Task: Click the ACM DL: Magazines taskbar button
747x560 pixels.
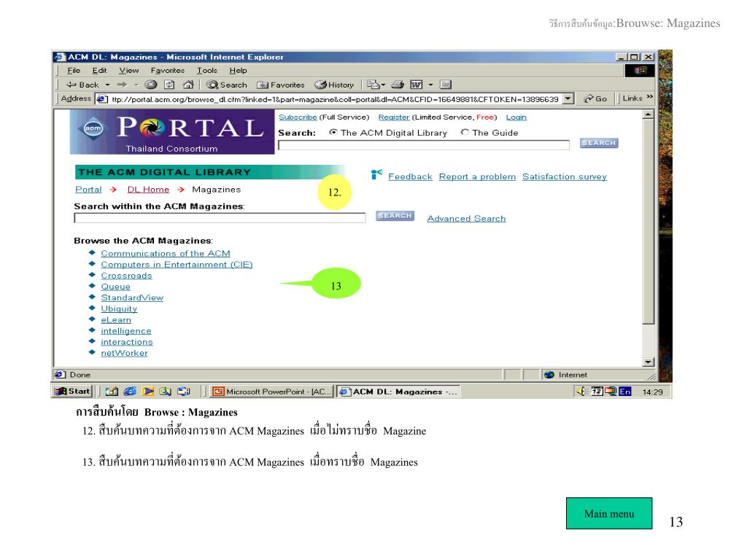Action: click(398, 392)
